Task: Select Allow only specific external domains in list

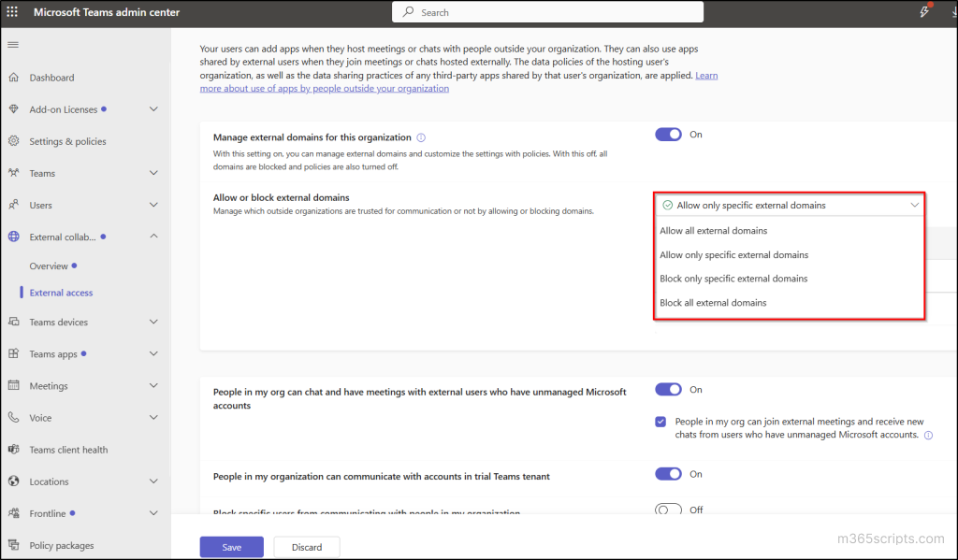Action: point(789,254)
